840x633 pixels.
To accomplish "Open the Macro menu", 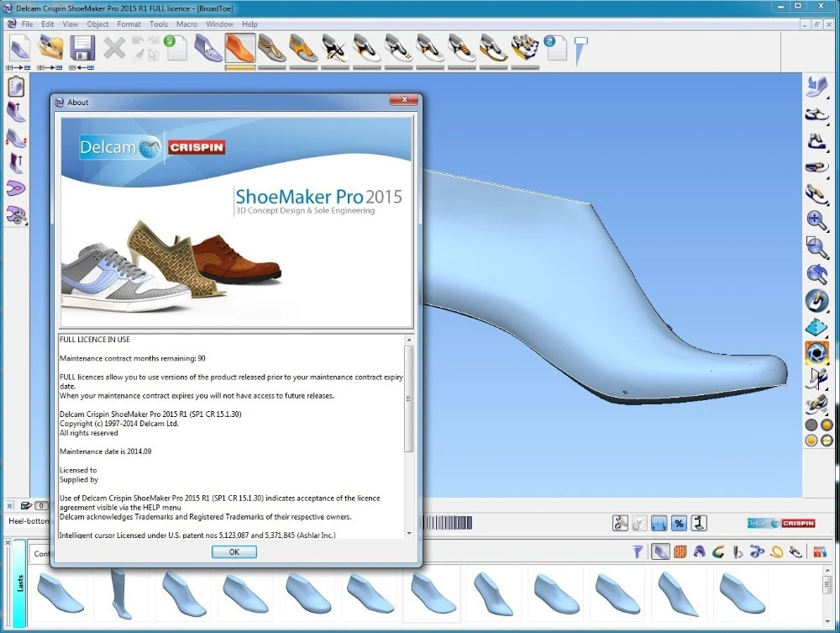I will pyautogui.click(x=187, y=24).
